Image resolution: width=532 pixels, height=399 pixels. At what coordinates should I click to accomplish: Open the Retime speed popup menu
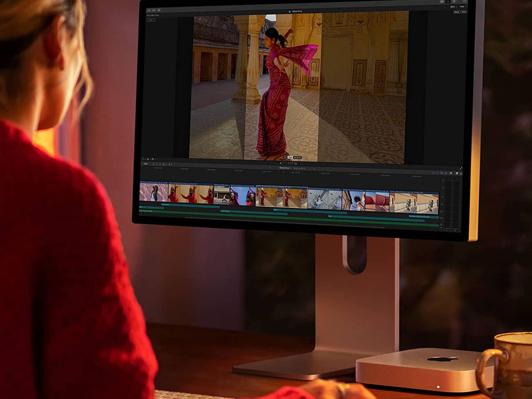pyautogui.click(x=153, y=159)
